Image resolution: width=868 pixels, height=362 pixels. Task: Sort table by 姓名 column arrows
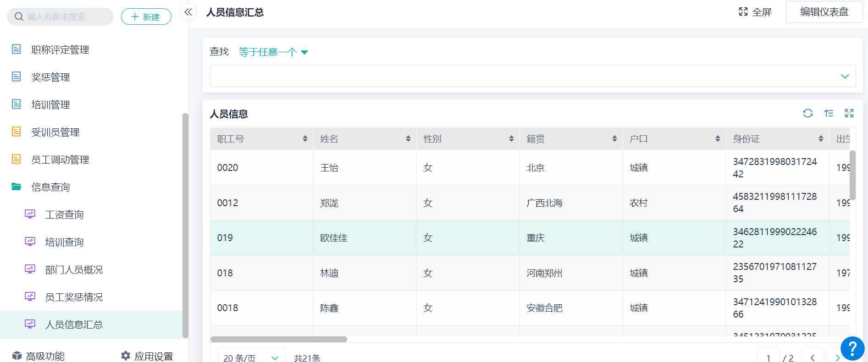click(x=408, y=139)
